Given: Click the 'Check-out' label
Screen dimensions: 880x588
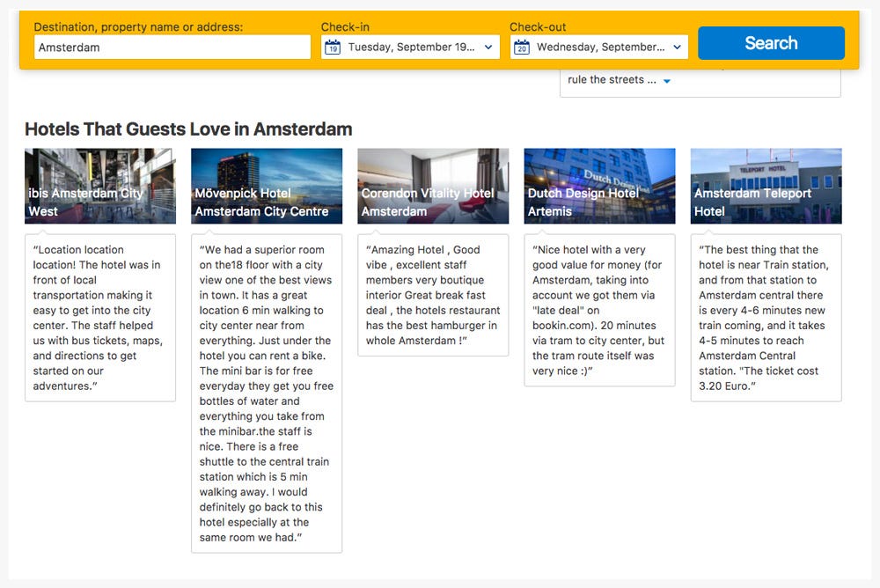Looking at the screenshot, I should click(x=538, y=27).
